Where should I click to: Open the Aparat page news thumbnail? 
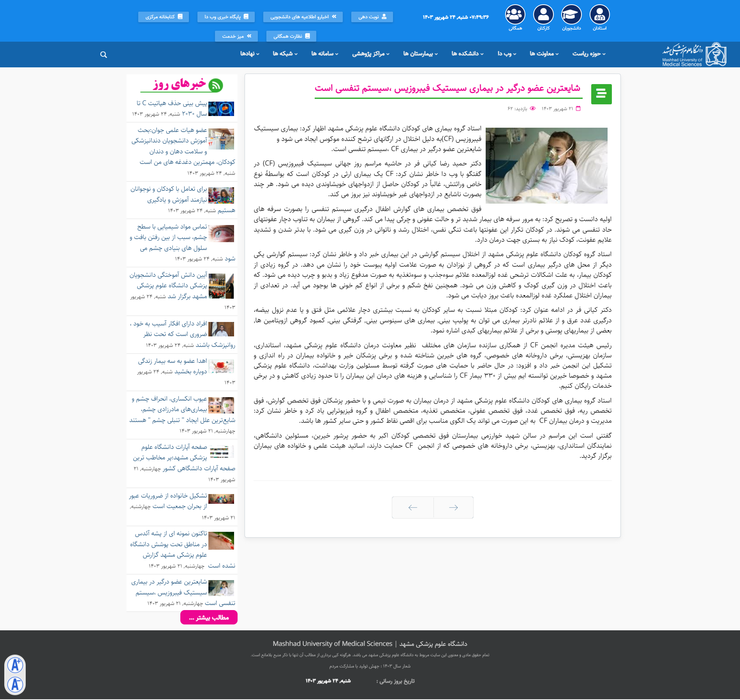(221, 452)
